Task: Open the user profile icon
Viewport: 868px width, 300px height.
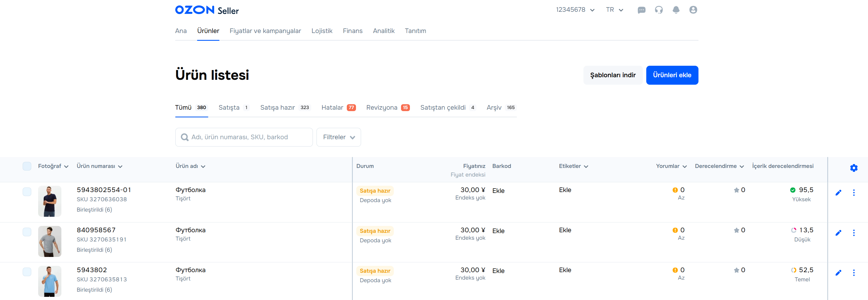Action: [693, 10]
